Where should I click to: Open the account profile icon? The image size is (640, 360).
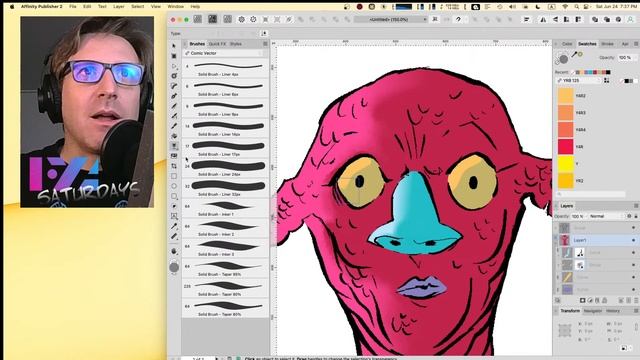pyautogui.click(x=630, y=19)
